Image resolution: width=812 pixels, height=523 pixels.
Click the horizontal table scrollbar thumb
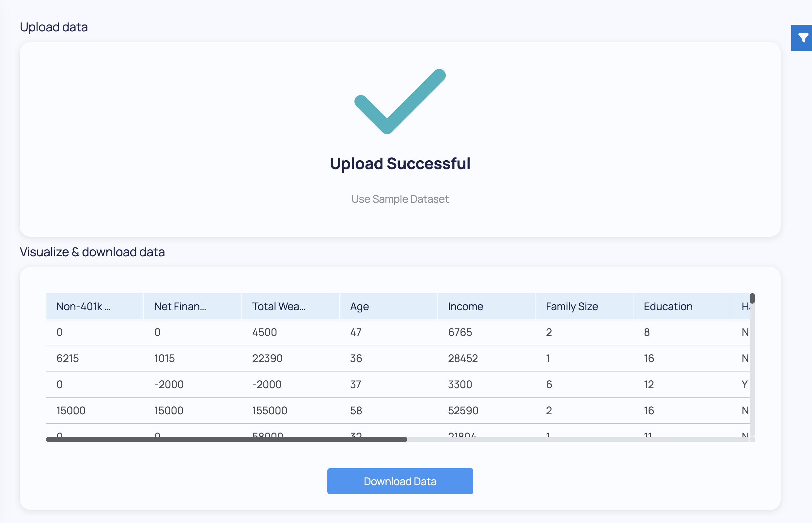[226, 439]
